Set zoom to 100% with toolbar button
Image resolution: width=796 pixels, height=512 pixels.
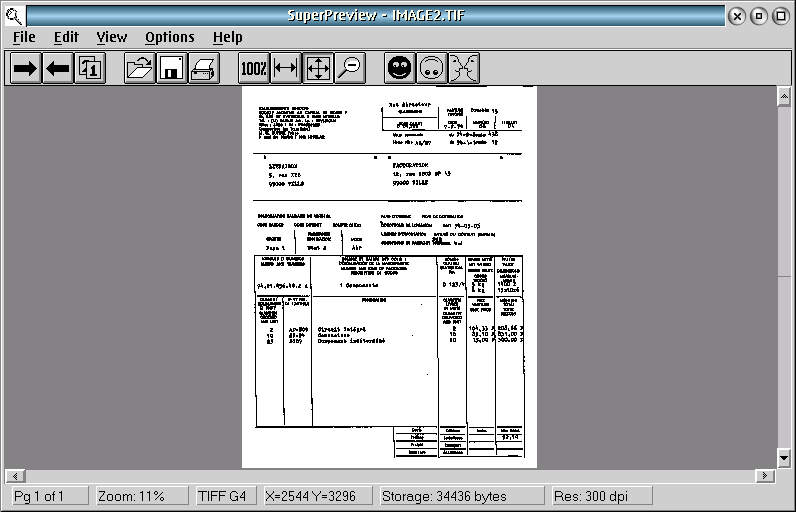(253, 68)
